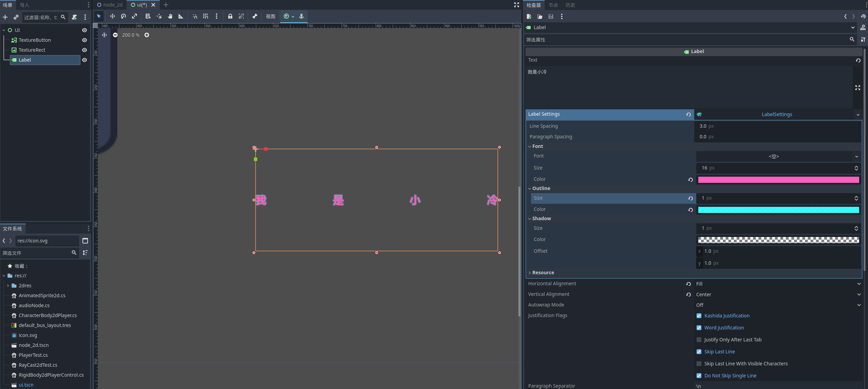868x389 pixels.
Task: Load an existing resource from disk
Action: (x=540, y=16)
